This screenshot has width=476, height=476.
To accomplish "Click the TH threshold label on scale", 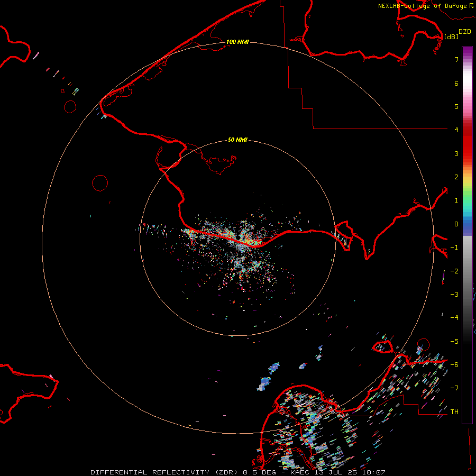I will [454, 412].
